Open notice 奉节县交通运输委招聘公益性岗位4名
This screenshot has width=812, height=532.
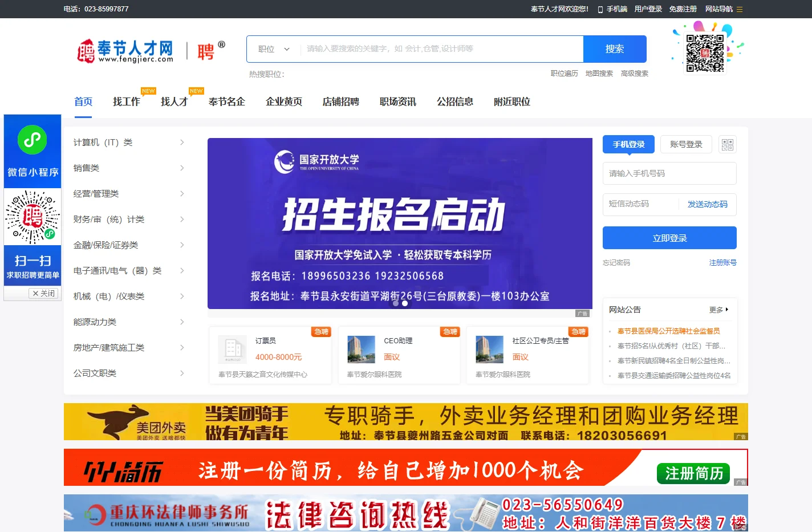point(673,376)
